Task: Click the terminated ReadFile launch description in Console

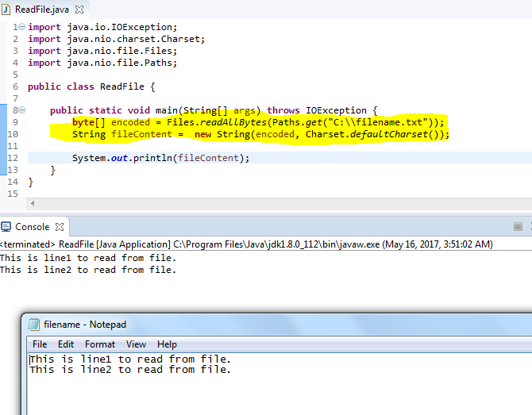Action: click(246, 244)
